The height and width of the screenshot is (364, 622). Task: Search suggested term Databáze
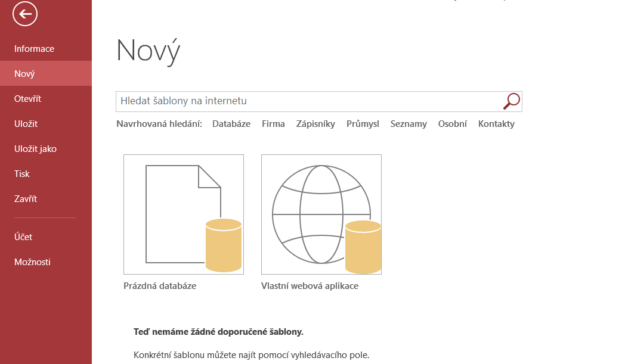coord(231,124)
